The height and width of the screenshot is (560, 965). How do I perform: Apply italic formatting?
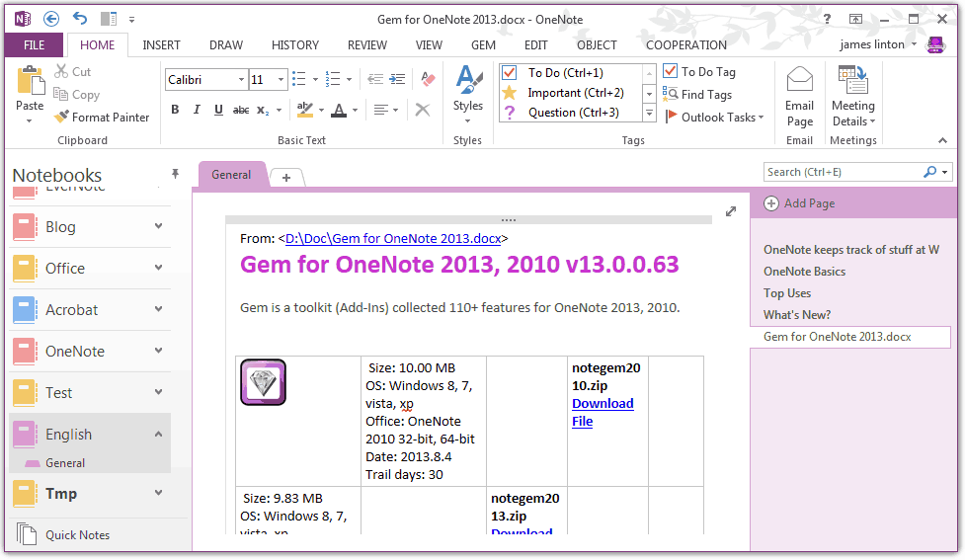(x=197, y=110)
